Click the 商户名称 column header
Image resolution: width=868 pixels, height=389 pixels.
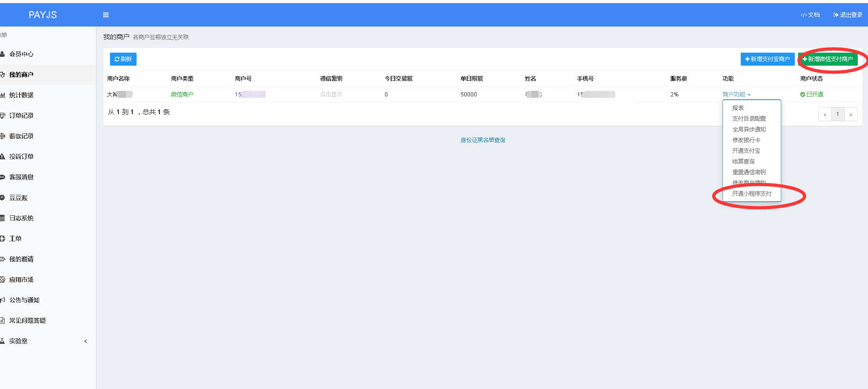coord(118,79)
